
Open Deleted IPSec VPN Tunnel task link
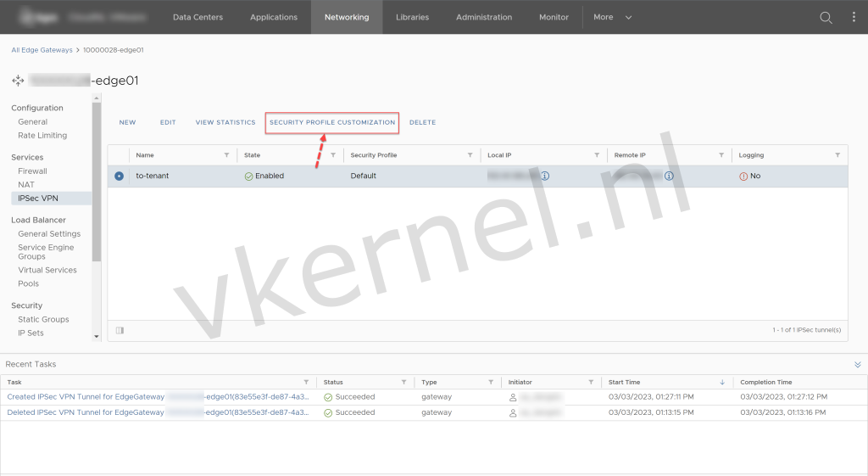(x=159, y=413)
